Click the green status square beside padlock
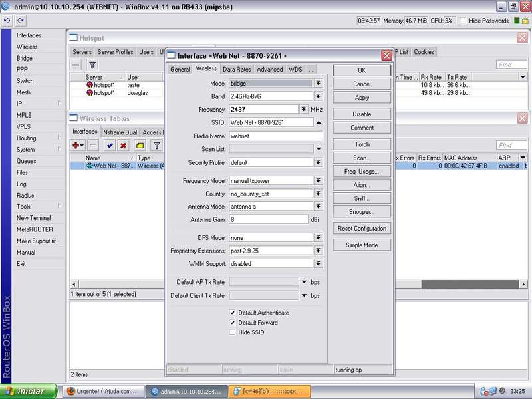This screenshot has height=399, width=532. coord(517,21)
